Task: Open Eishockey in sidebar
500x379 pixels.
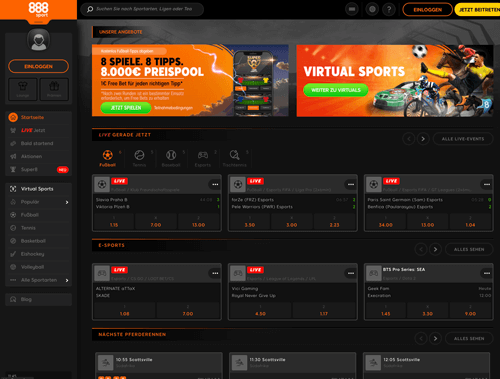Action: pos(39,254)
